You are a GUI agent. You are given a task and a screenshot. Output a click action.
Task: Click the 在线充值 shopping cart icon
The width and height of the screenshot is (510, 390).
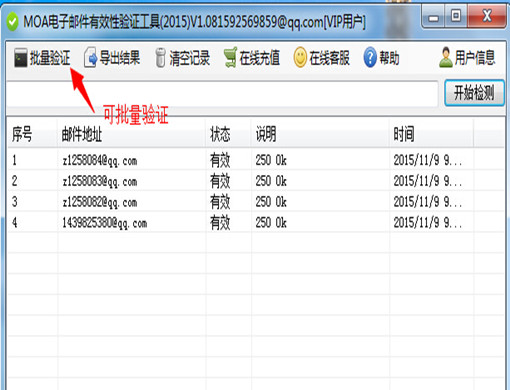pos(230,57)
